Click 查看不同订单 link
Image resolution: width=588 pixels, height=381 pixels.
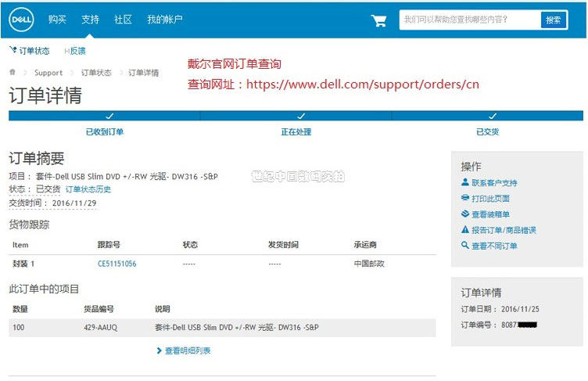click(x=494, y=246)
